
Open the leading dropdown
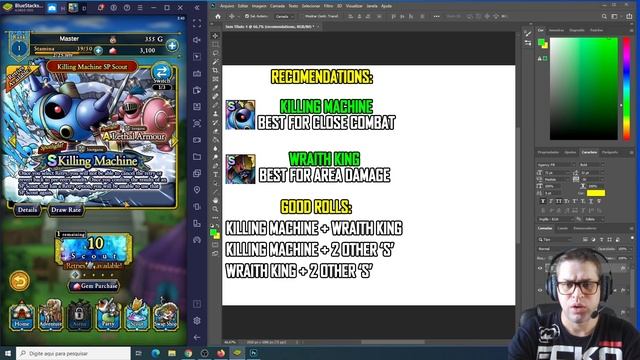(594, 173)
